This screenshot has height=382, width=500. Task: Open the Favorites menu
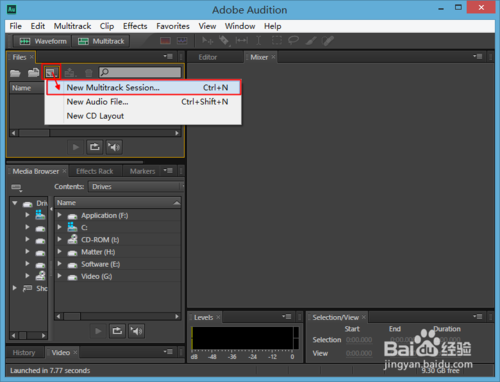173,26
